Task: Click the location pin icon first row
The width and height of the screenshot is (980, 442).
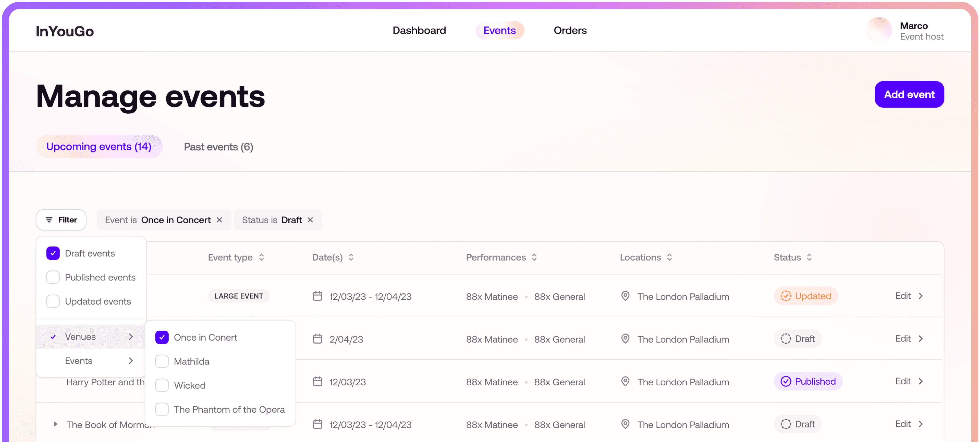Action: [x=624, y=296]
